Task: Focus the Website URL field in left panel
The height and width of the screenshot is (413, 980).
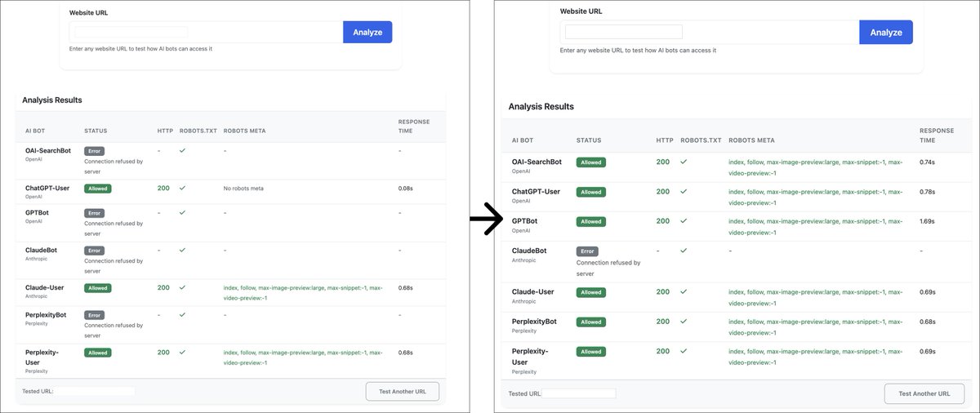Action: point(206,32)
